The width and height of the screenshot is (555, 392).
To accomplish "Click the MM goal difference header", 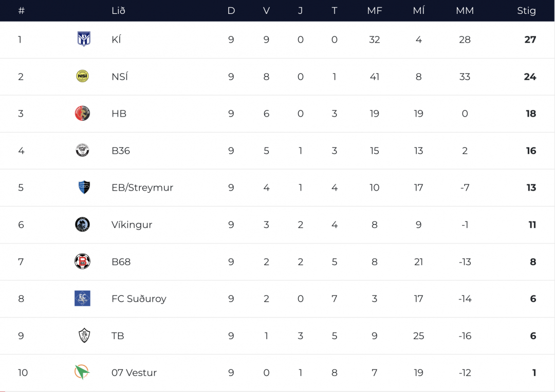I will [x=465, y=11].
